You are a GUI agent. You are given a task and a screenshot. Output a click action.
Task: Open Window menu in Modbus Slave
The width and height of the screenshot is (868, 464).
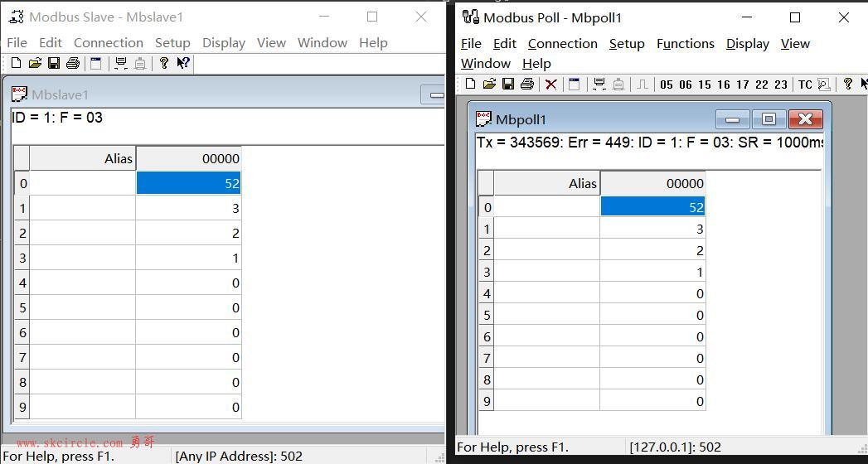tap(322, 42)
